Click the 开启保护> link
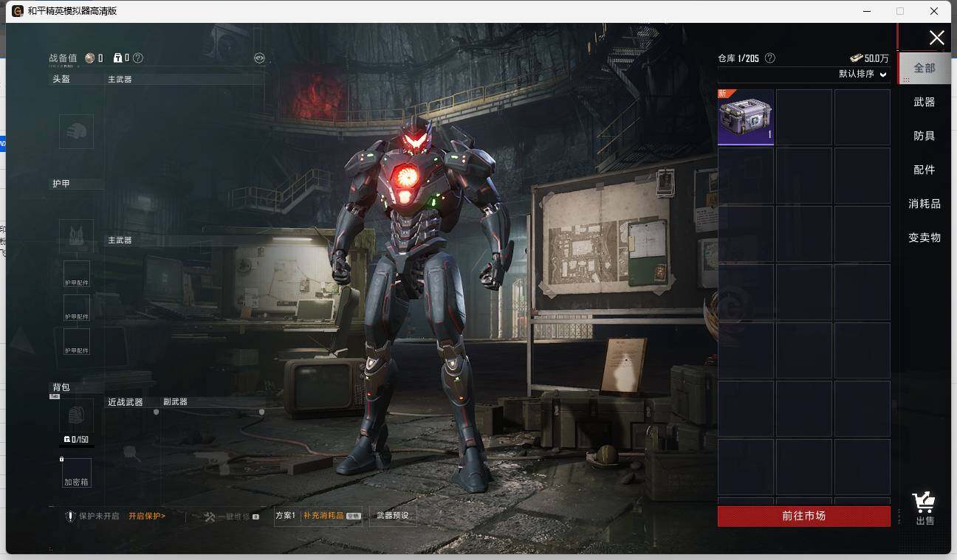Screen dimensions: 957x560 (x=147, y=516)
